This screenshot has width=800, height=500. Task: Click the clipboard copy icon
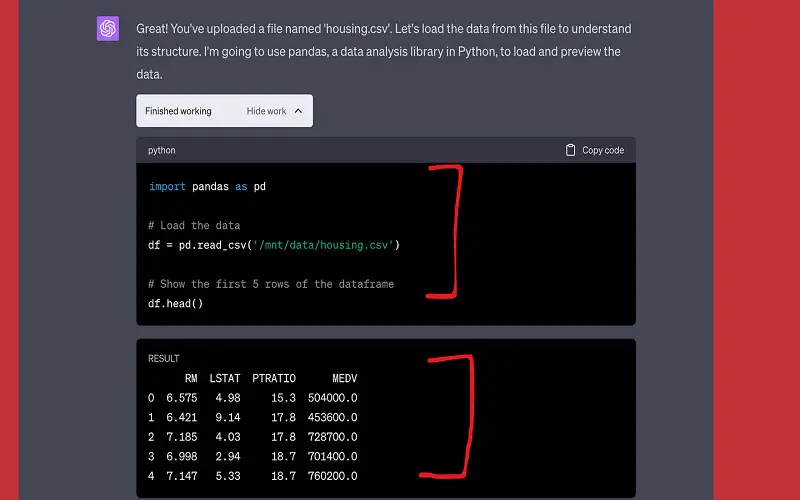tap(570, 150)
